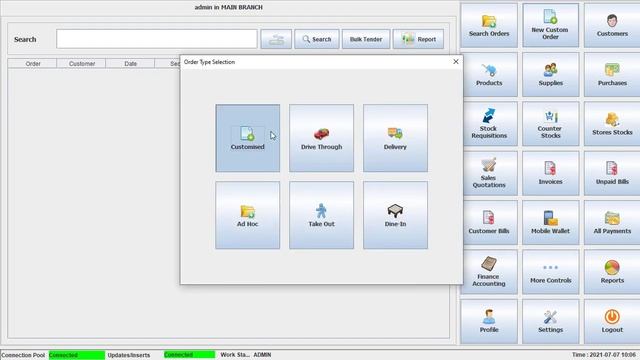Open Unpaid Bills

click(612, 173)
